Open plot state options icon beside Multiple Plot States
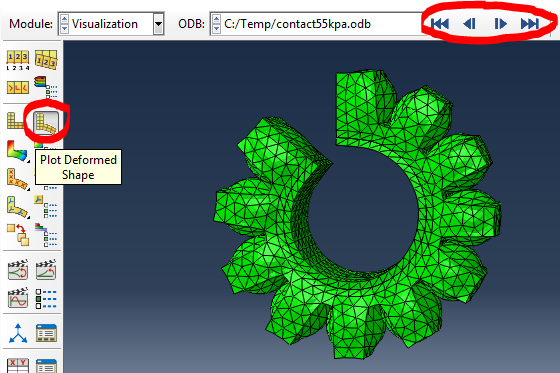 click(x=46, y=235)
